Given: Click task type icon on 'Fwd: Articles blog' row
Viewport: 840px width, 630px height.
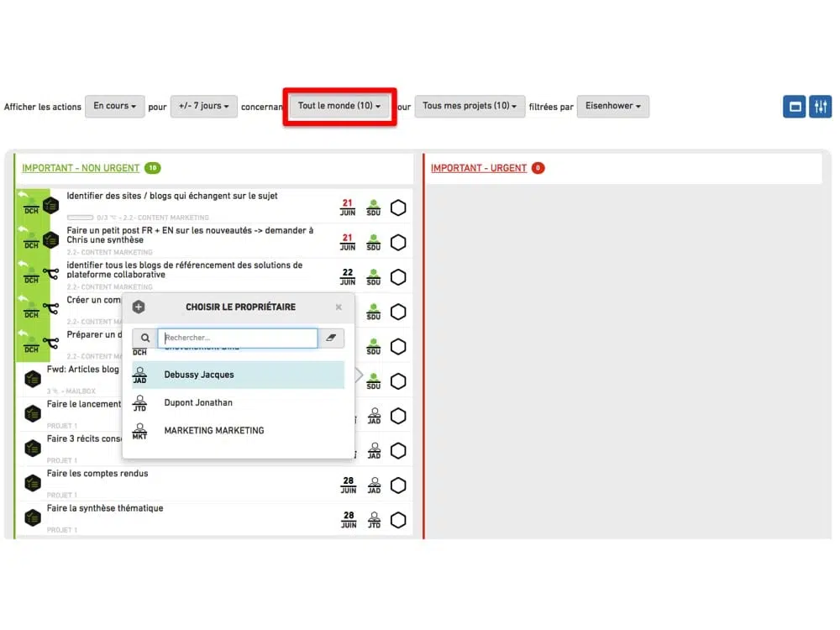Looking at the screenshot, I should [x=33, y=380].
